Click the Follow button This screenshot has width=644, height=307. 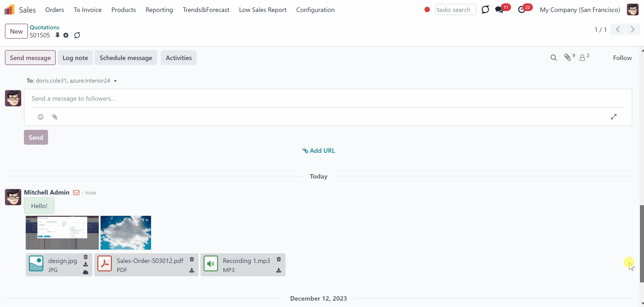click(x=622, y=58)
